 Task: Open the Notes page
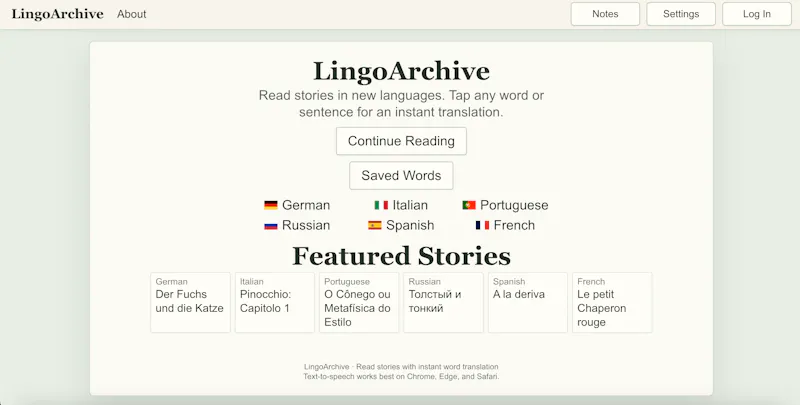tap(605, 14)
